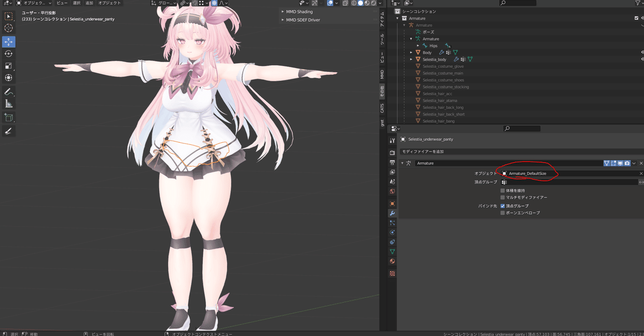
Task: Click the Armature_DefaultSize object field
Action: coord(569,174)
